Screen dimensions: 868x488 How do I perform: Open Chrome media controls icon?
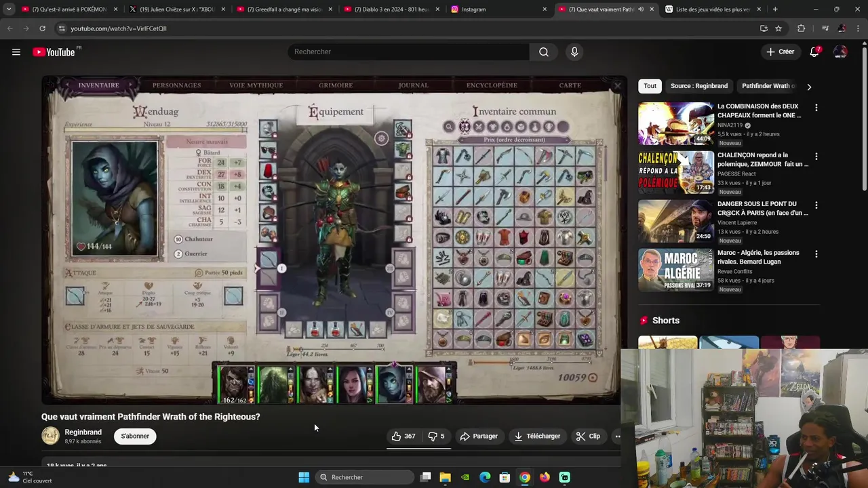click(825, 28)
